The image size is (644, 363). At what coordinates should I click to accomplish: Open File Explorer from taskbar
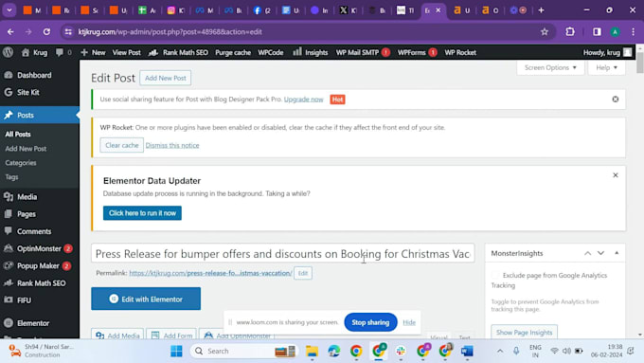[312, 351]
